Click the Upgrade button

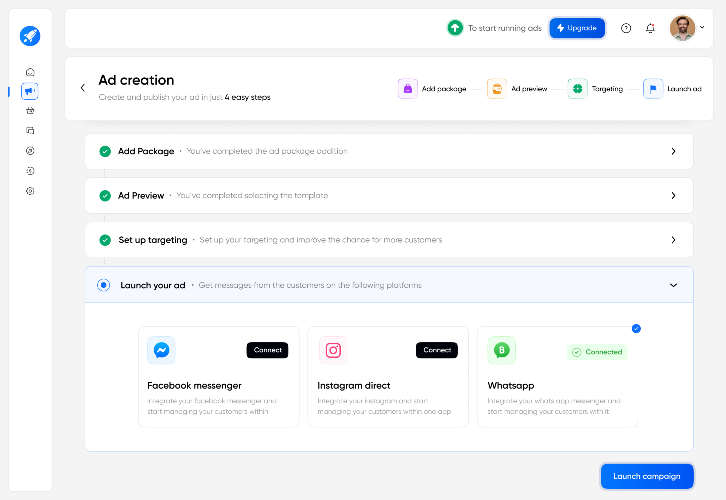tap(577, 28)
